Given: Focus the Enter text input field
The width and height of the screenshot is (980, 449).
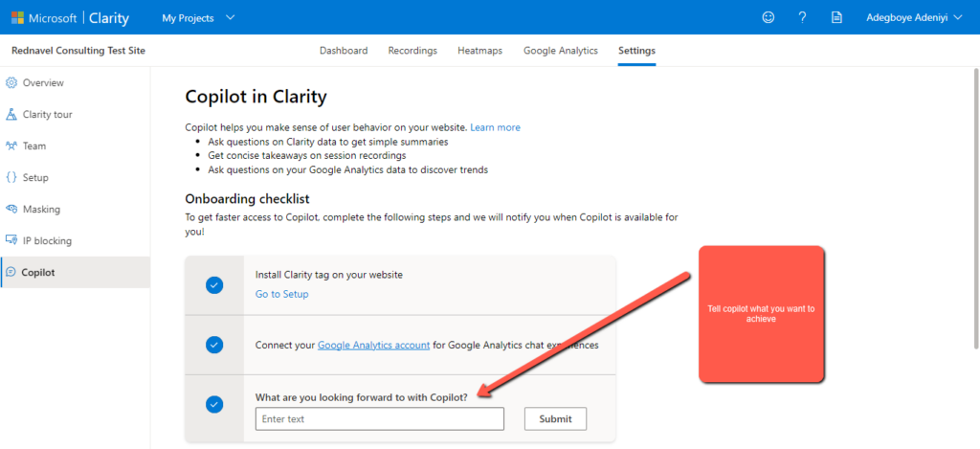Looking at the screenshot, I should (380, 419).
